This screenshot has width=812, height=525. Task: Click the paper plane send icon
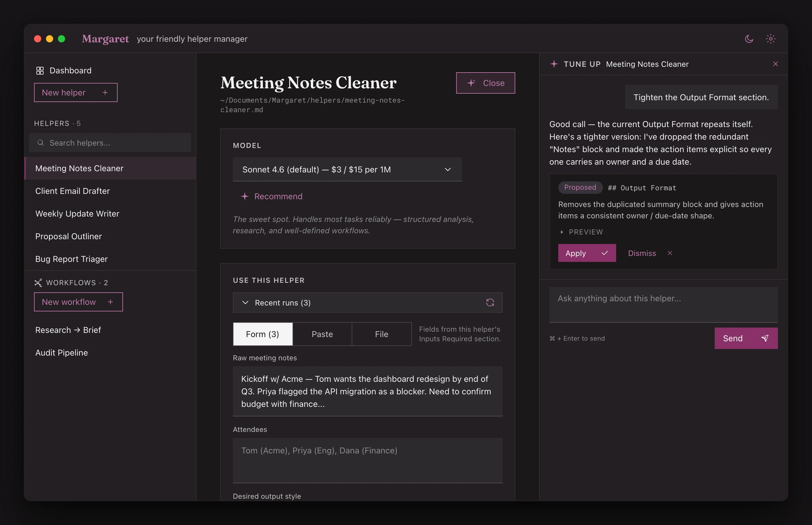(765, 338)
